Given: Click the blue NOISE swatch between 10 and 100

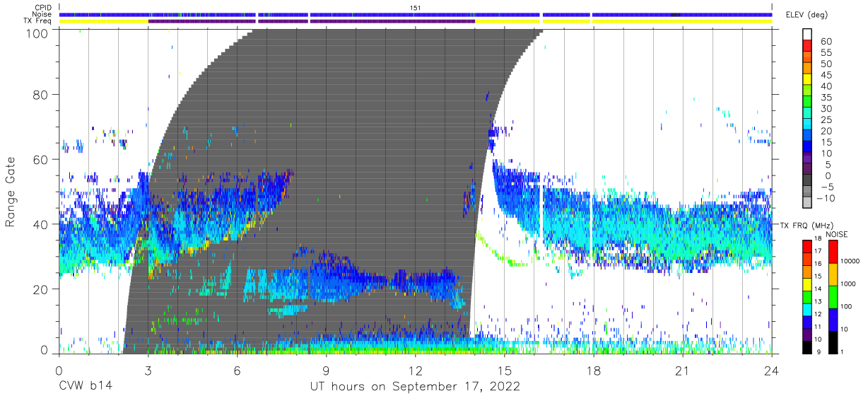Looking at the screenshot, I should 832,319.
